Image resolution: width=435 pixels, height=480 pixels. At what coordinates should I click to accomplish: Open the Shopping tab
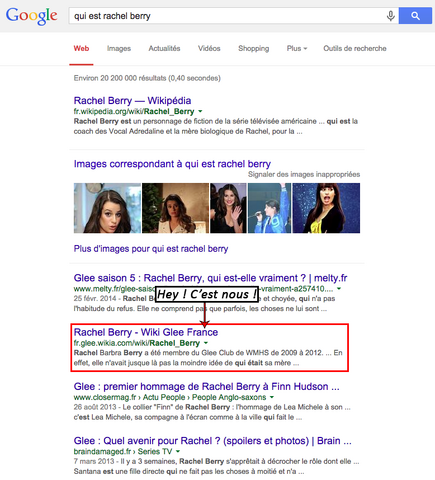click(x=253, y=48)
